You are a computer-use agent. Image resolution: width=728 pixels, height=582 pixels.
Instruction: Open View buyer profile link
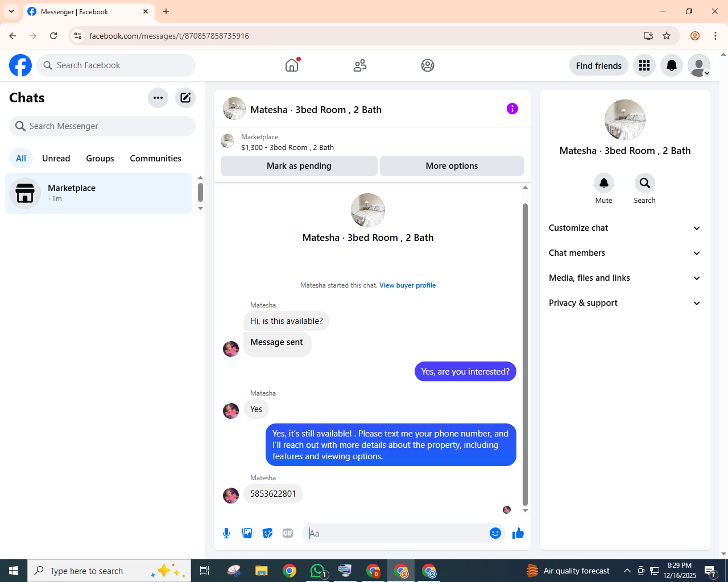407,285
